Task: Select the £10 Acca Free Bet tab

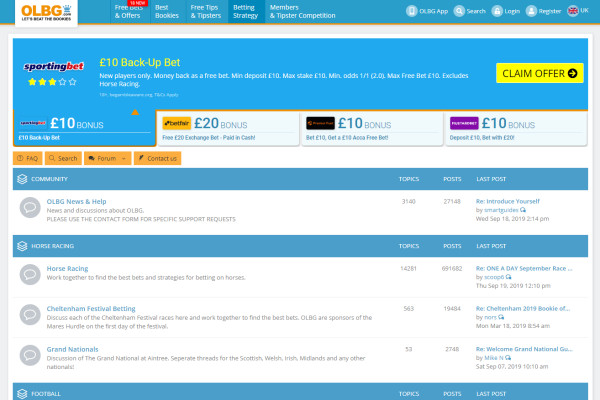Action: tap(371, 128)
